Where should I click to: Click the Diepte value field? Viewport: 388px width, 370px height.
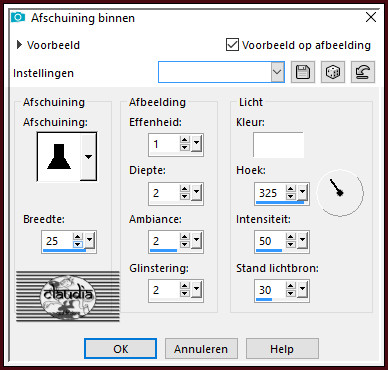click(x=165, y=193)
